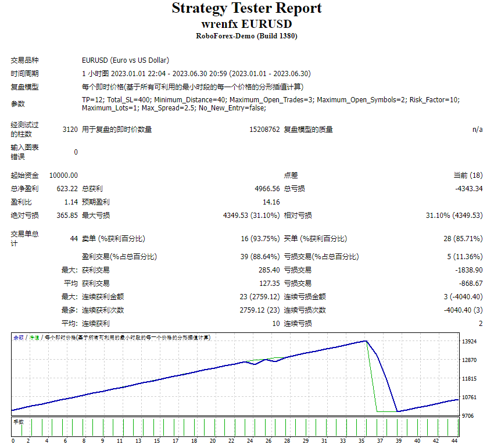
Task: Click the modelling quality n/a value
Action: tap(477, 130)
